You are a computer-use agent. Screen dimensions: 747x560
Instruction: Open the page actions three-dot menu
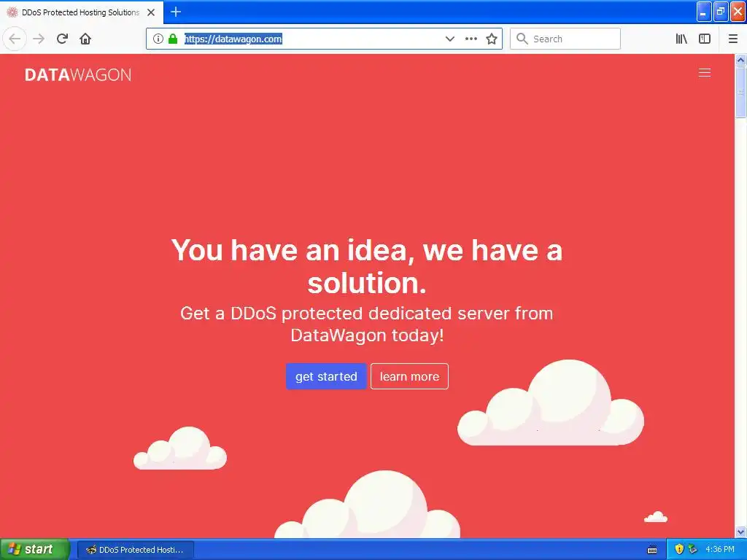471,39
